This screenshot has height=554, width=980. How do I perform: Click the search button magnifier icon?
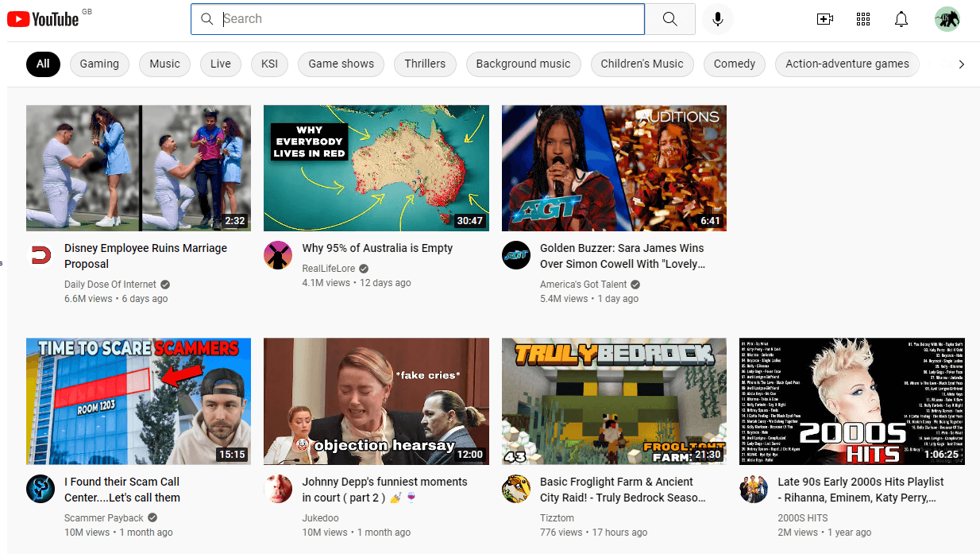(670, 19)
